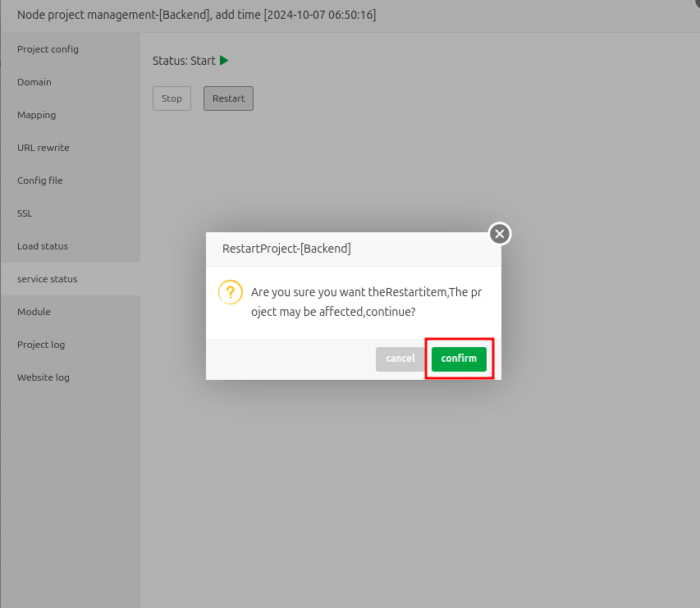The width and height of the screenshot is (700, 608).
Task: Open the Config file tab
Action: click(40, 181)
